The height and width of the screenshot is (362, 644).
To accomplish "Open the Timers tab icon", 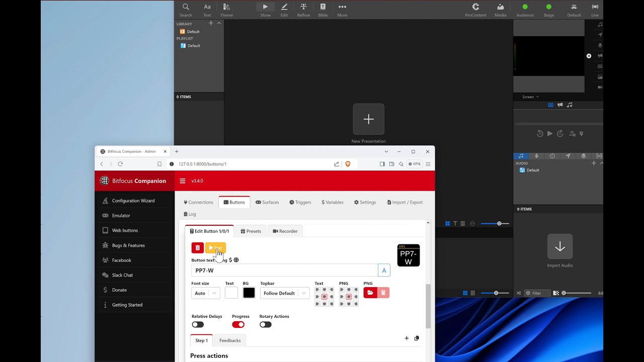I will point(552,156).
